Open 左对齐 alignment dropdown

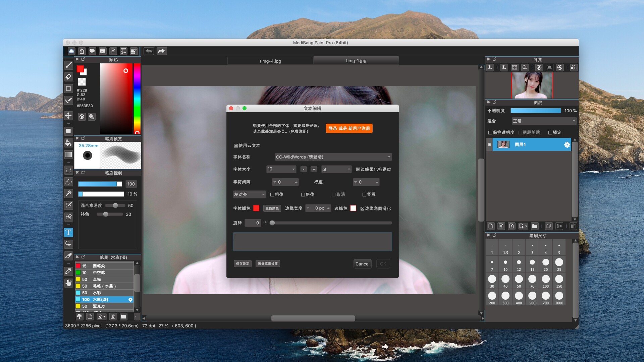249,194
